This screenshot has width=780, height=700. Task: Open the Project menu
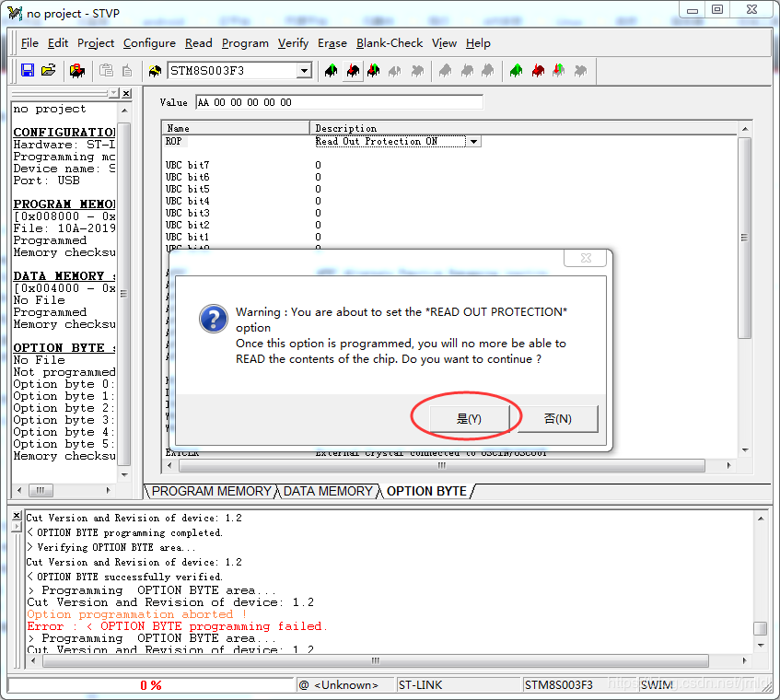click(96, 43)
